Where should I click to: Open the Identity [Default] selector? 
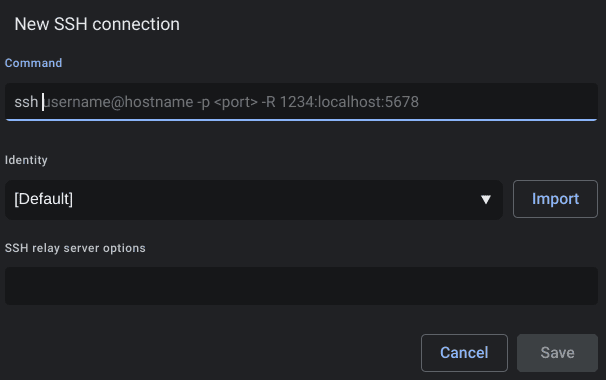pyautogui.click(x=254, y=199)
